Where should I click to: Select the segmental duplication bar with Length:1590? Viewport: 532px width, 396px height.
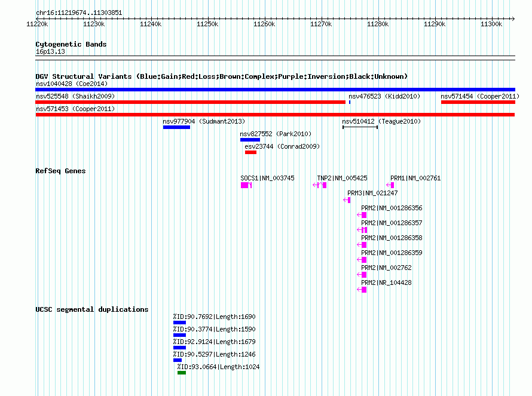[x=179, y=335]
